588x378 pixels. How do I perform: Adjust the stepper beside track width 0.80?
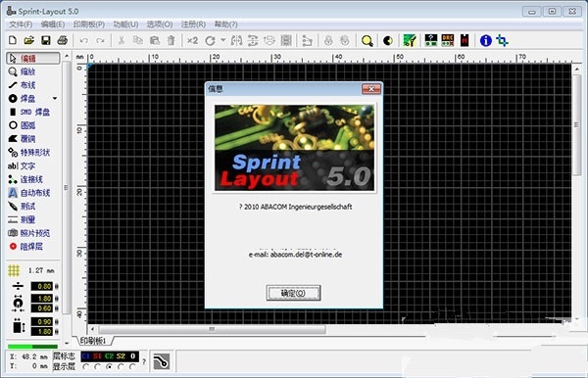tap(57, 287)
